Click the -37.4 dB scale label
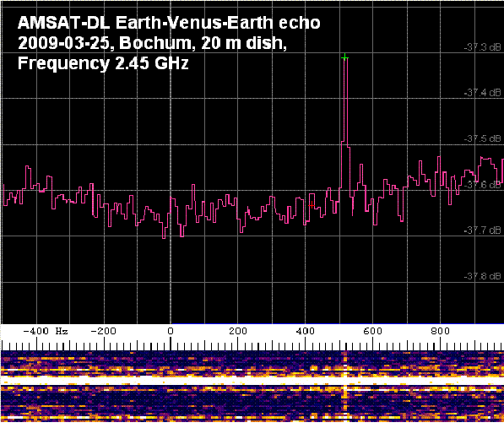 click(482, 93)
